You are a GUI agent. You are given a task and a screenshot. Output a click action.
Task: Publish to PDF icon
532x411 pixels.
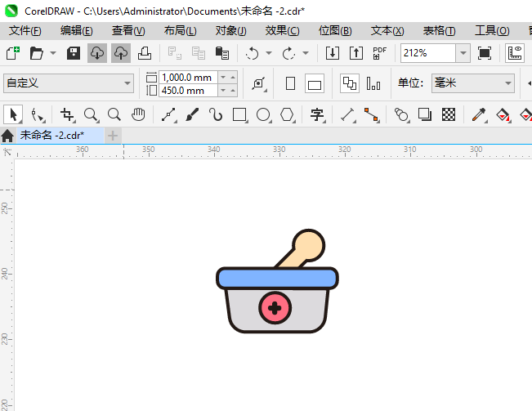pyautogui.click(x=379, y=53)
